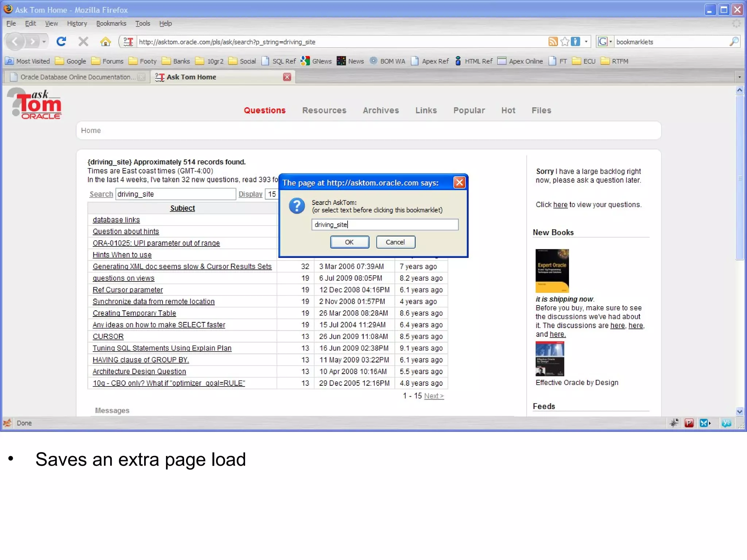Image resolution: width=747 pixels, height=560 pixels.
Task: Open the Archives navigation link
Action: (380, 110)
